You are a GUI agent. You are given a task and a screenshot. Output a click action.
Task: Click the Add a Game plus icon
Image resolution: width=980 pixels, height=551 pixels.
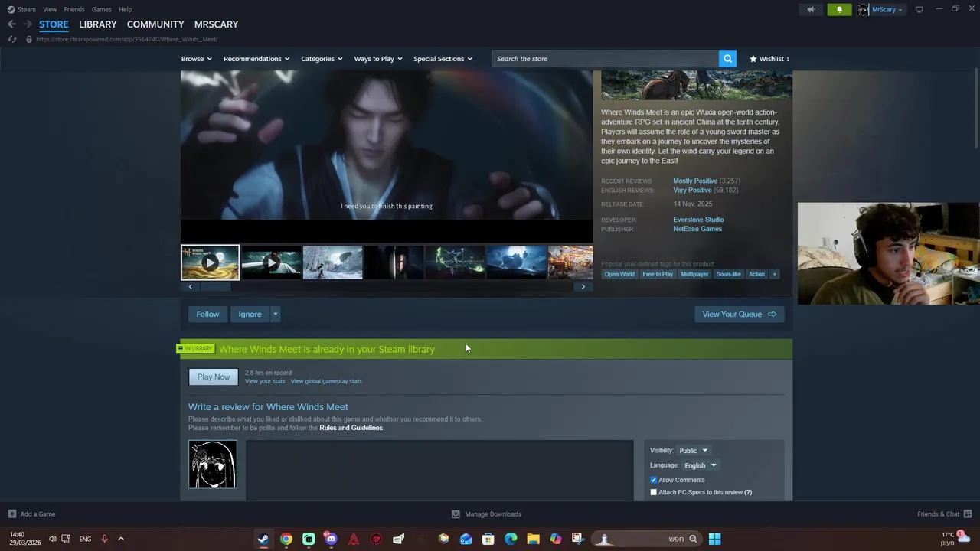point(11,514)
